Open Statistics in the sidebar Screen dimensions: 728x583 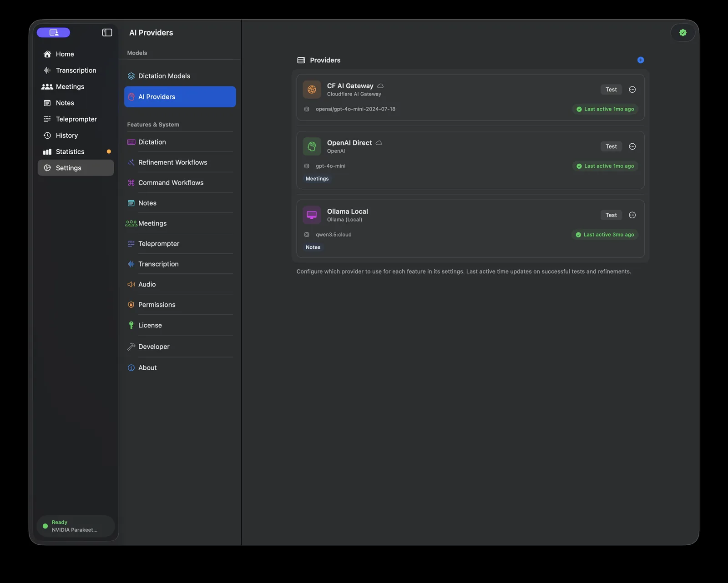[76, 151]
